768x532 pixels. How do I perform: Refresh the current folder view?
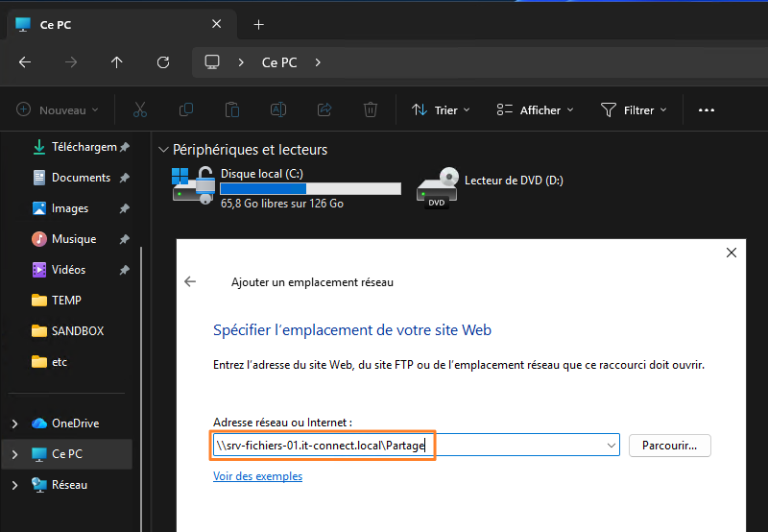163,62
